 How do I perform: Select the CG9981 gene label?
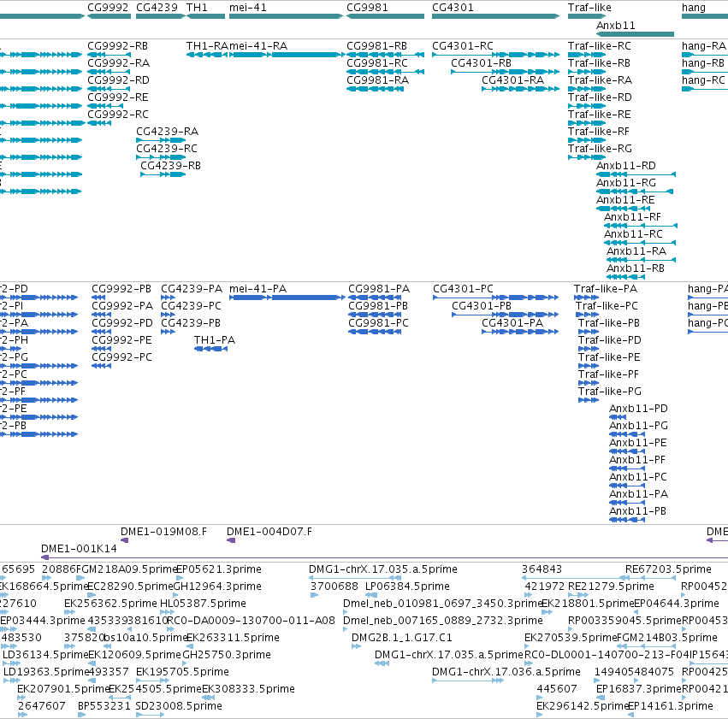click(x=367, y=8)
